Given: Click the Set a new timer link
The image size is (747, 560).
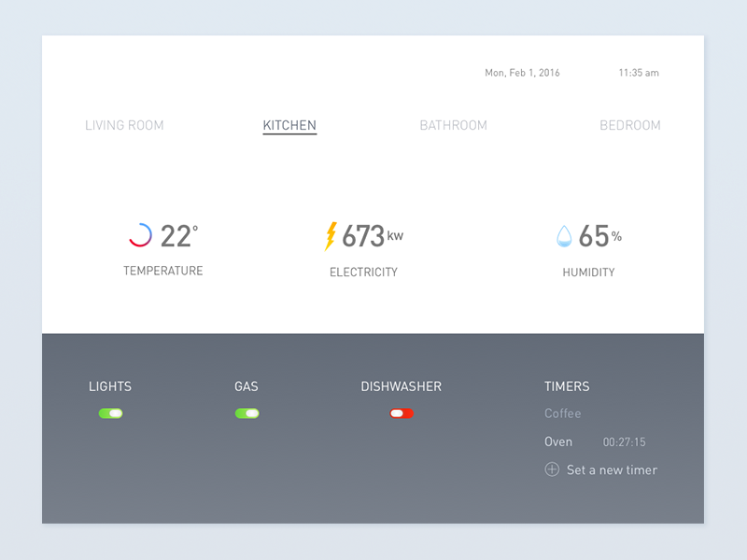Looking at the screenshot, I should pos(612,469).
